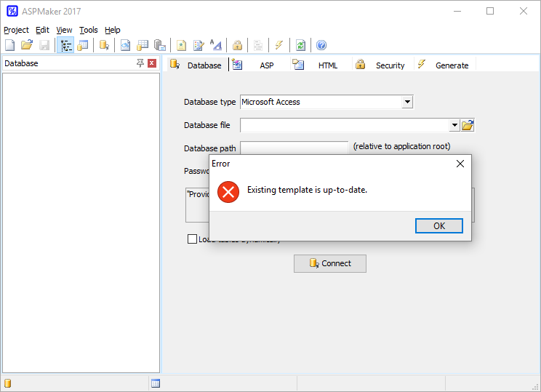Click the database cylinder toolbar icon
The width and height of the screenshot is (541, 392).
click(104, 45)
